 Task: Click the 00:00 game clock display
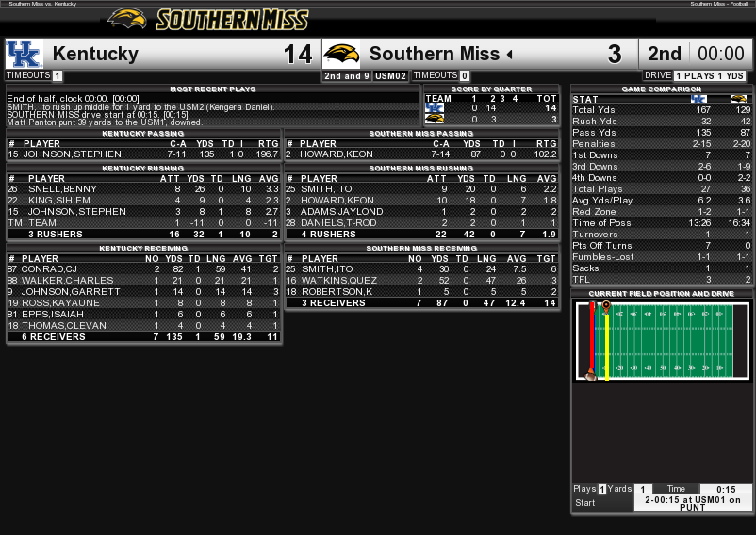(x=721, y=55)
